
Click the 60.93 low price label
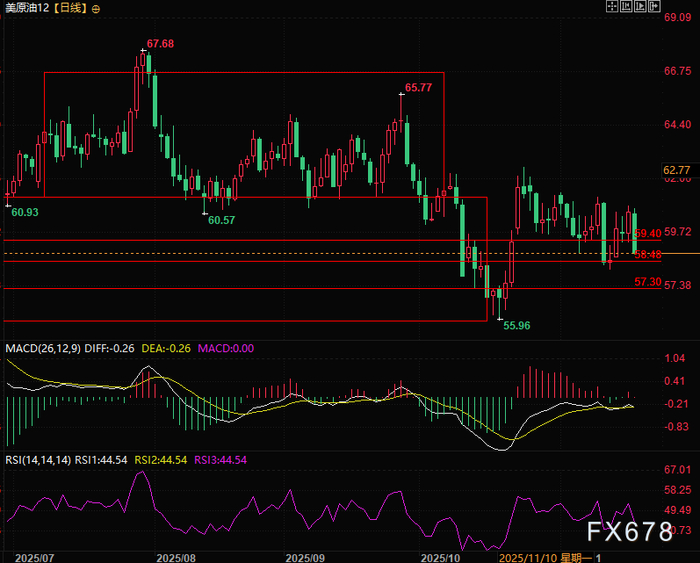point(25,213)
